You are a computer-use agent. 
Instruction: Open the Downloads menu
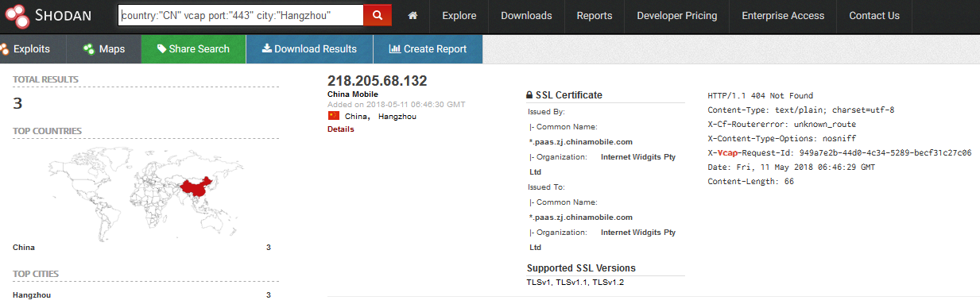tap(526, 15)
